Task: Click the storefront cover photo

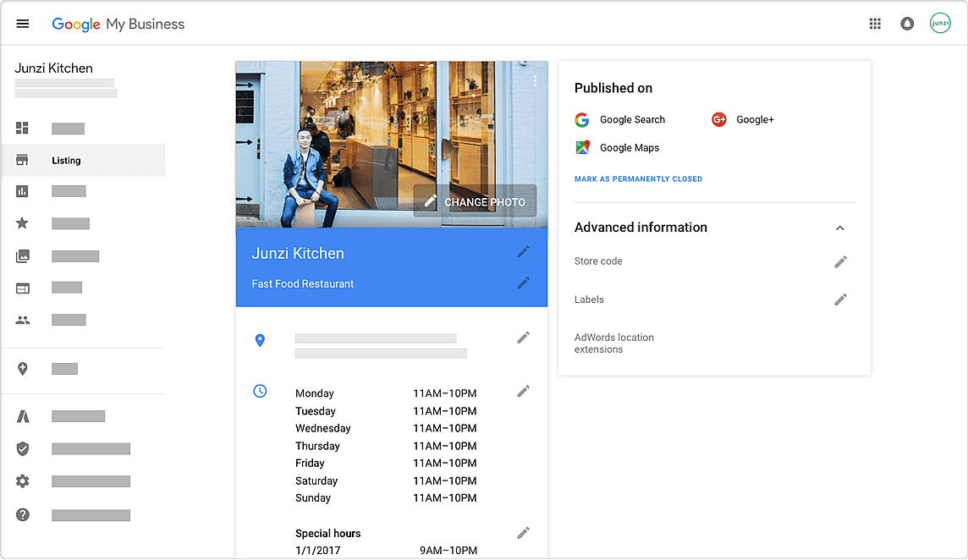Action: pyautogui.click(x=392, y=144)
